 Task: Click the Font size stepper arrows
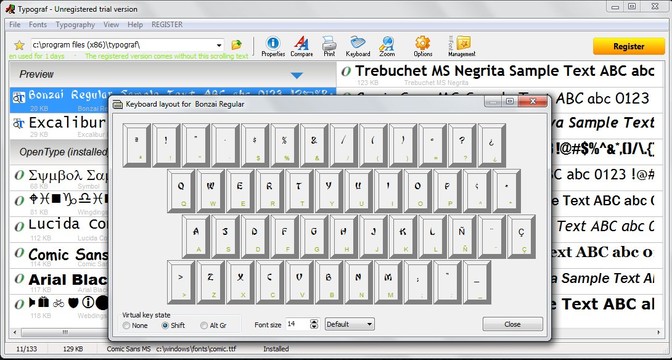(x=314, y=324)
